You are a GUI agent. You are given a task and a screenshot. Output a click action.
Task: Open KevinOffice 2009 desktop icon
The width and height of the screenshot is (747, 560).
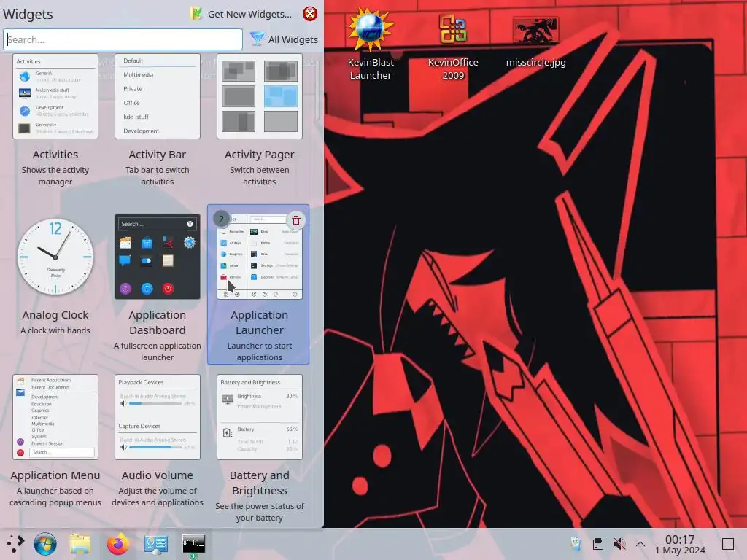point(453,44)
